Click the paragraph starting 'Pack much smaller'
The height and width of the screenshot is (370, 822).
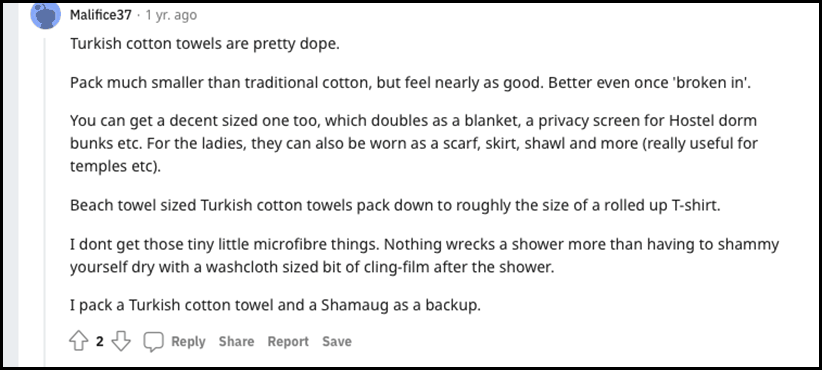(x=410, y=83)
